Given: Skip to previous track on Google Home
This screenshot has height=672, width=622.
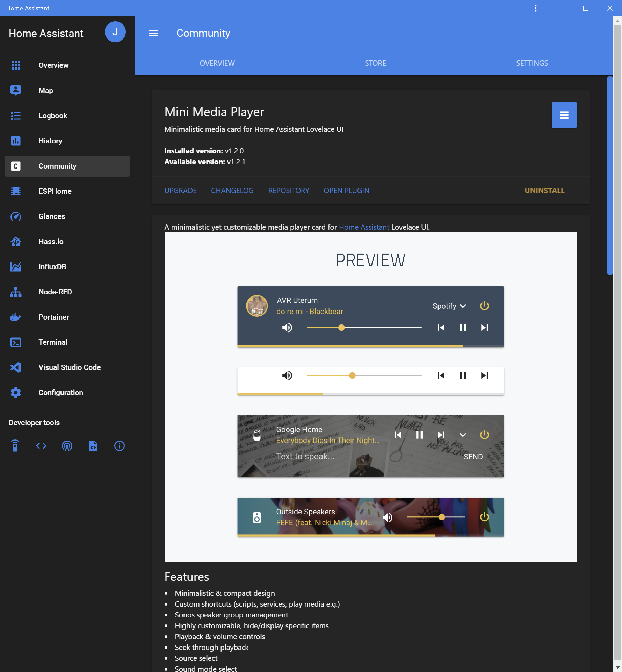Looking at the screenshot, I should tap(398, 435).
